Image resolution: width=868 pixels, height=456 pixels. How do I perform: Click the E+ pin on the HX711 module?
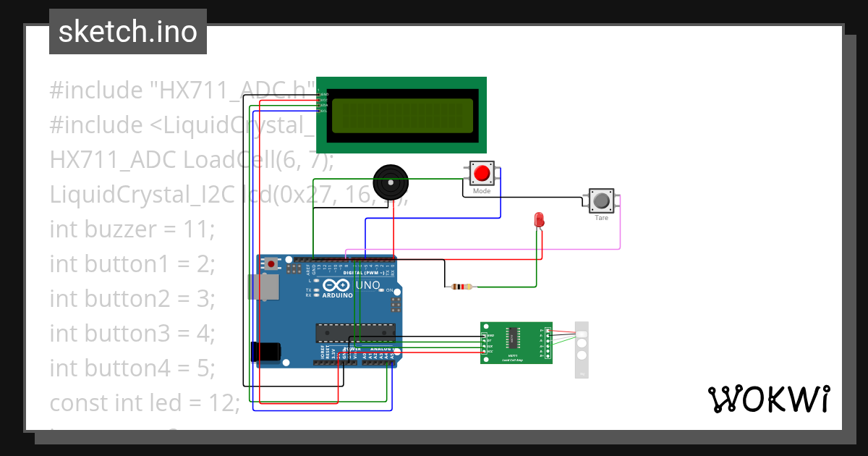pos(548,330)
